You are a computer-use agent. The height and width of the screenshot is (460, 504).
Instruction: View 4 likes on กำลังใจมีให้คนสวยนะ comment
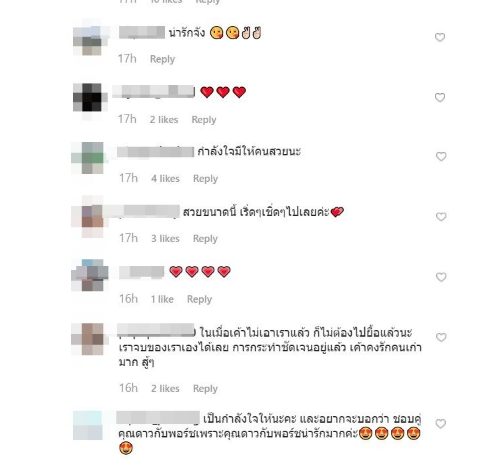165,178
